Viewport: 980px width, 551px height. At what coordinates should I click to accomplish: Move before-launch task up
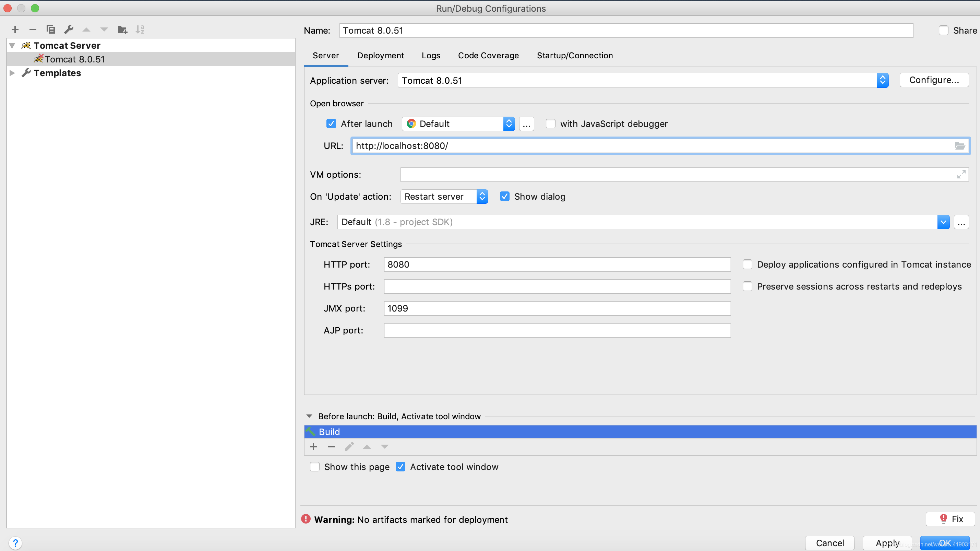[x=367, y=447]
